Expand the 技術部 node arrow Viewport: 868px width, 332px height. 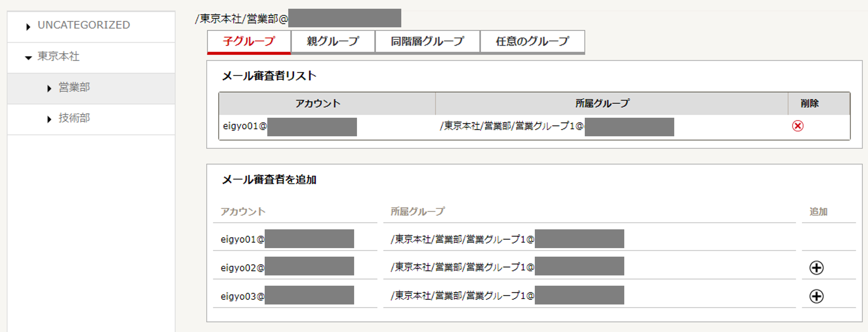click(x=49, y=119)
